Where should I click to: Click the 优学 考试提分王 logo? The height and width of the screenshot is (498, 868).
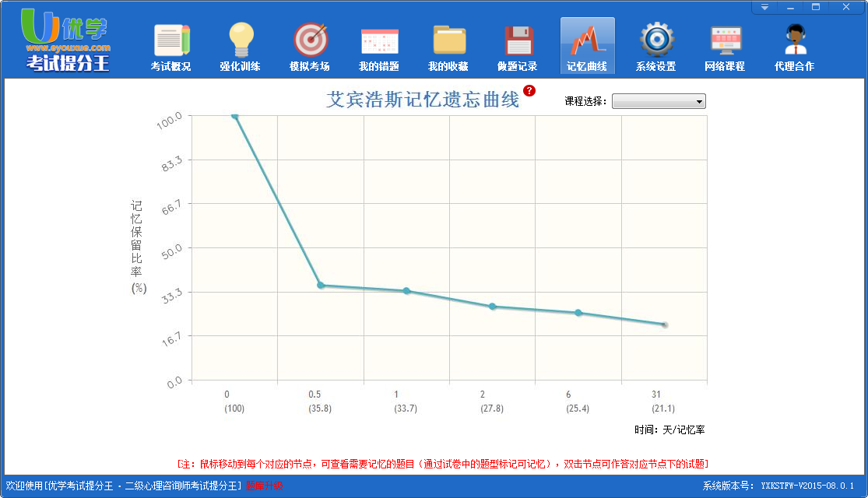click(x=66, y=40)
